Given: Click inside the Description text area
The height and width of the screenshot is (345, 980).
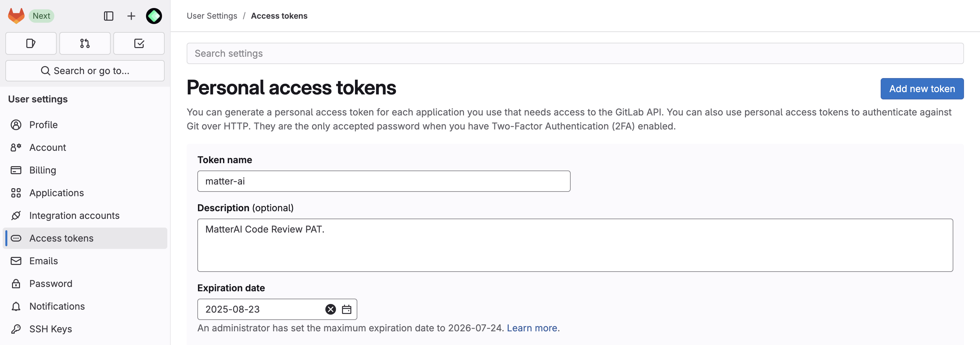Looking at the screenshot, I should 575,245.
